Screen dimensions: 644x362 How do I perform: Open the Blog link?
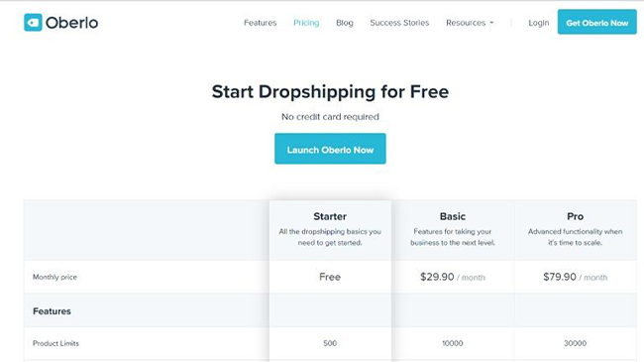(344, 23)
